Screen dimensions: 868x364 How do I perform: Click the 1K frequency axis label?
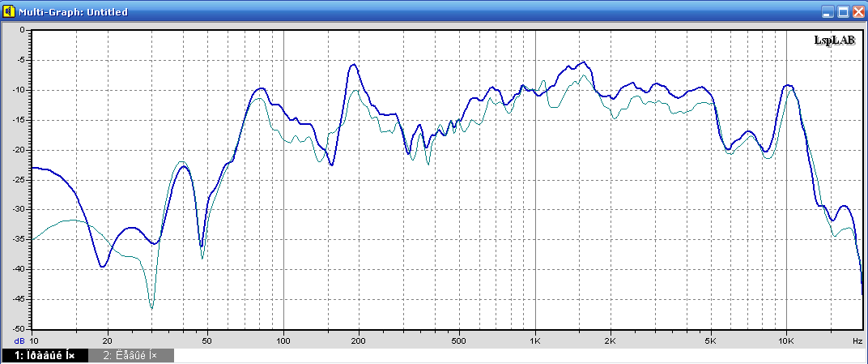535,340
